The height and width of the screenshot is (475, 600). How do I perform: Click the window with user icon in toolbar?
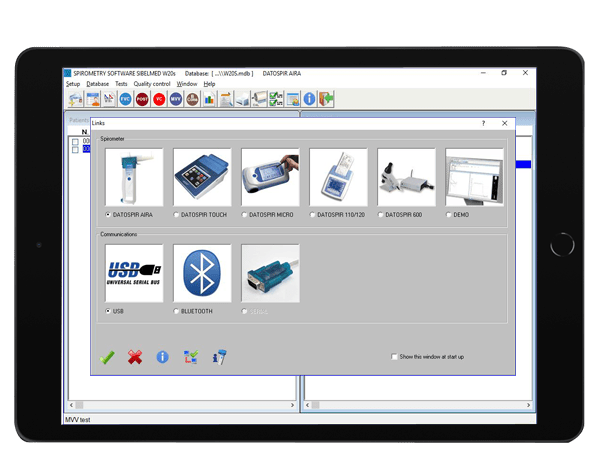(x=293, y=100)
